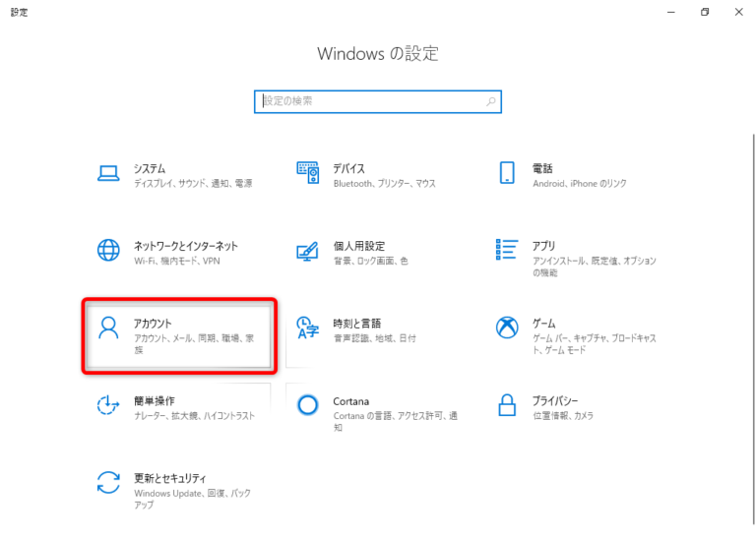Click the Cortana title text
Image resolution: width=756 pixels, height=537 pixels.
[x=351, y=401]
